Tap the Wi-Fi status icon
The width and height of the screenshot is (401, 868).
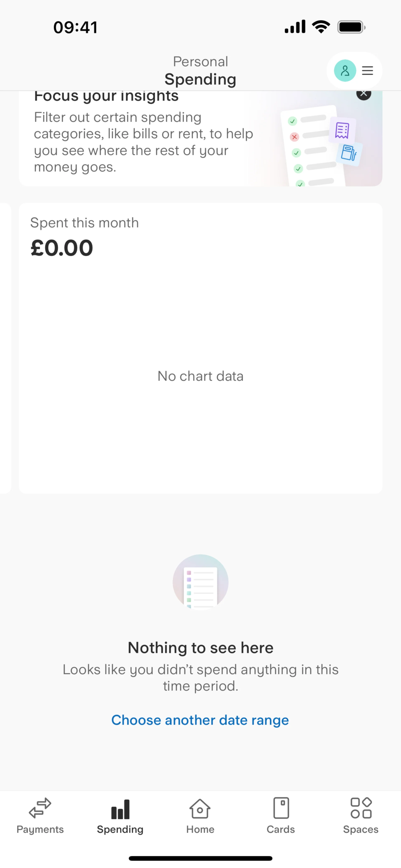321,27
